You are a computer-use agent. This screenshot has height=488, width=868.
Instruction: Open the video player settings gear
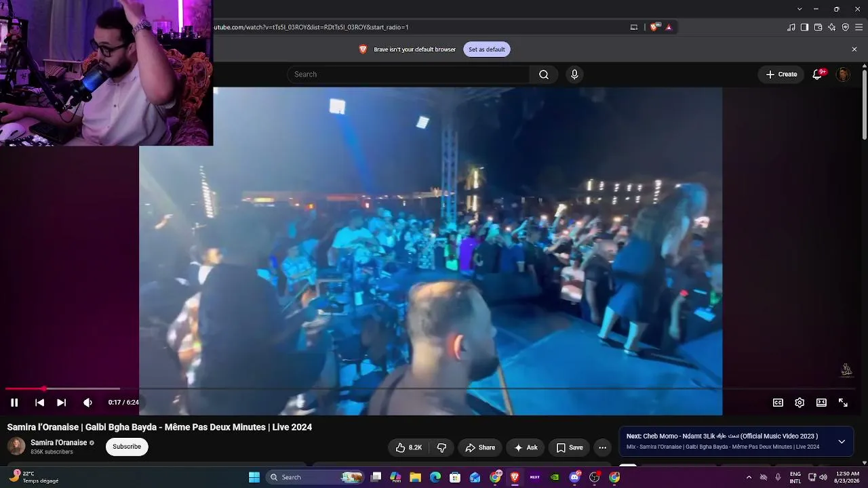(800, 403)
